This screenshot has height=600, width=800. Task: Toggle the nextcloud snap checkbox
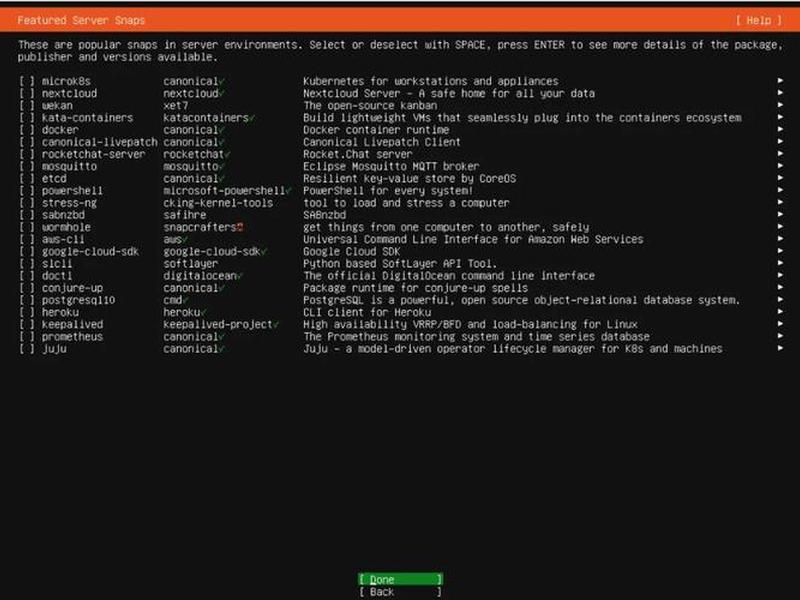(27, 93)
